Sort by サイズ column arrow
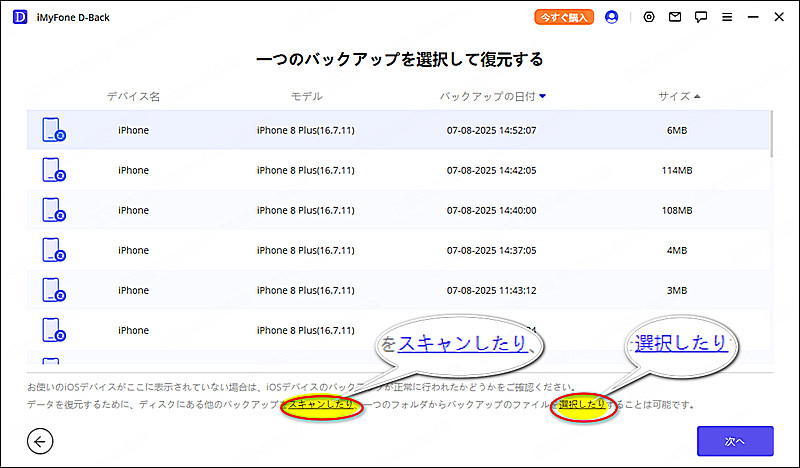The width and height of the screenshot is (800, 468). pyautogui.click(x=697, y=96)
